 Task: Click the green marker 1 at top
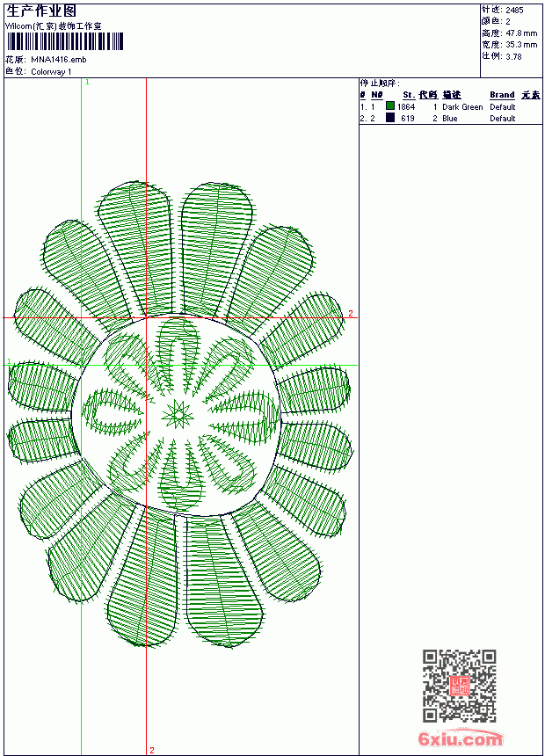pos(87,83)
